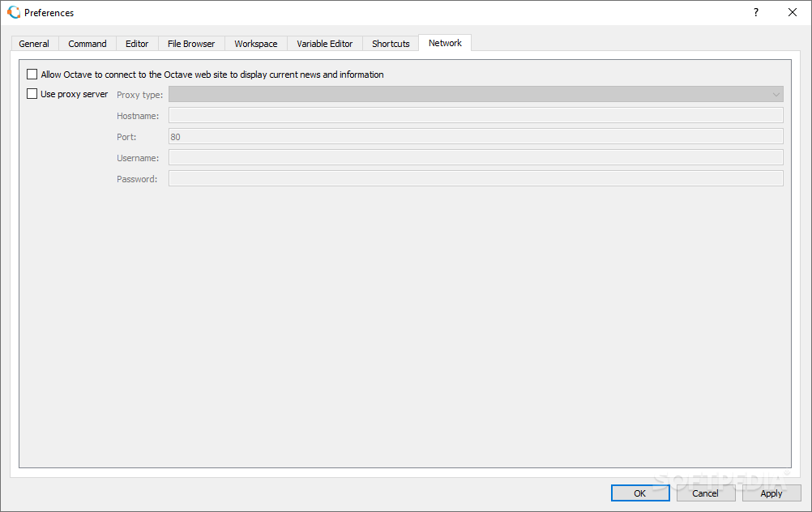
Task: Select the Editor tab
Action: click(137, 44)
